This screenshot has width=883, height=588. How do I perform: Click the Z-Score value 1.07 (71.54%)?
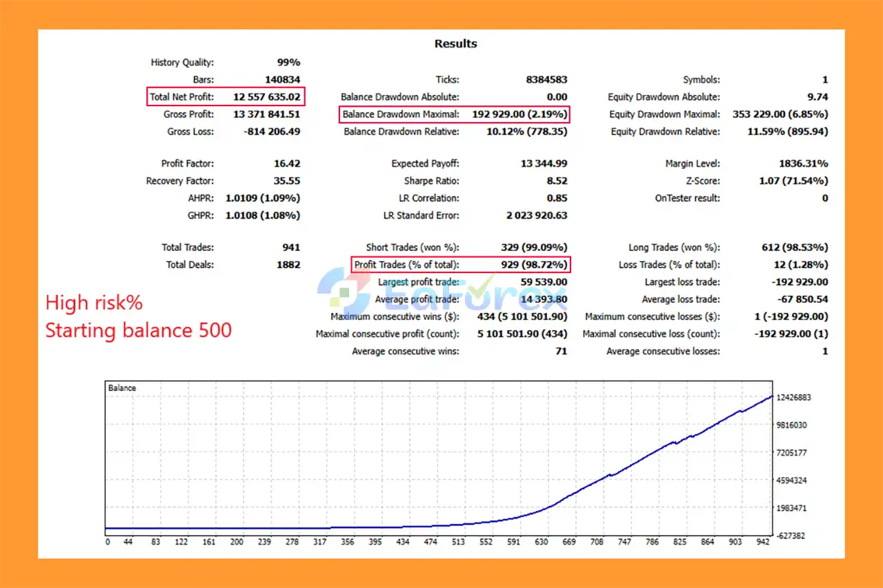(x=793, y=181)
